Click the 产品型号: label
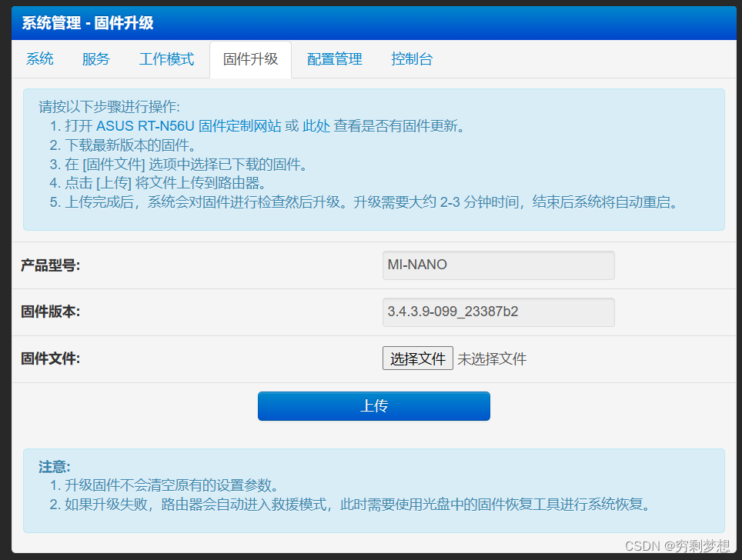 tap(50, 265)
